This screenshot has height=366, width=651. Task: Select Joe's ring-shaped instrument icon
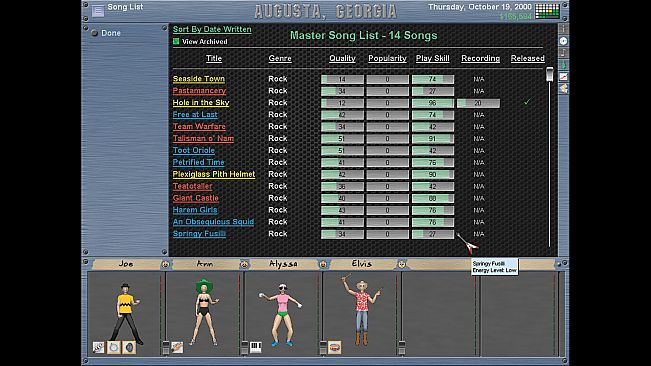coord(114,347)
